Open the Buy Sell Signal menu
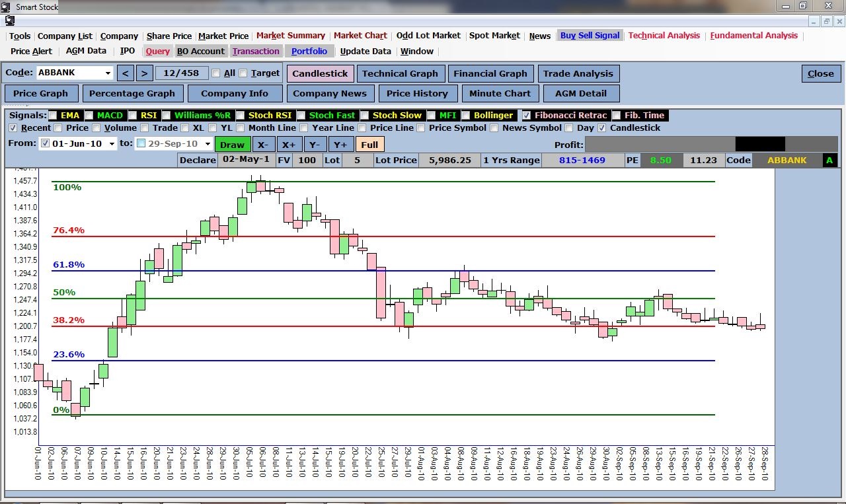 (590, 36)
